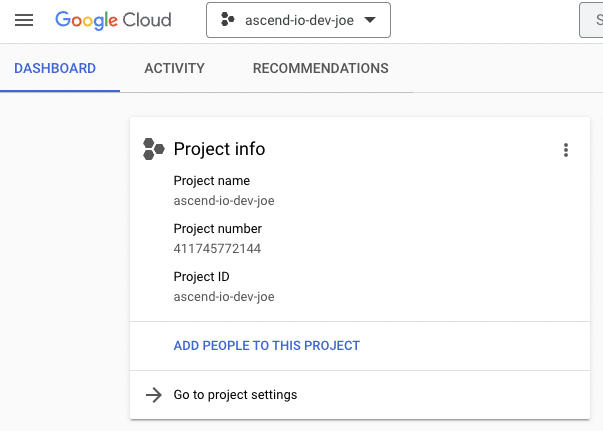
Task: Click the ascend-io-dev-joe value under Project name
Action: coord(224,200)
